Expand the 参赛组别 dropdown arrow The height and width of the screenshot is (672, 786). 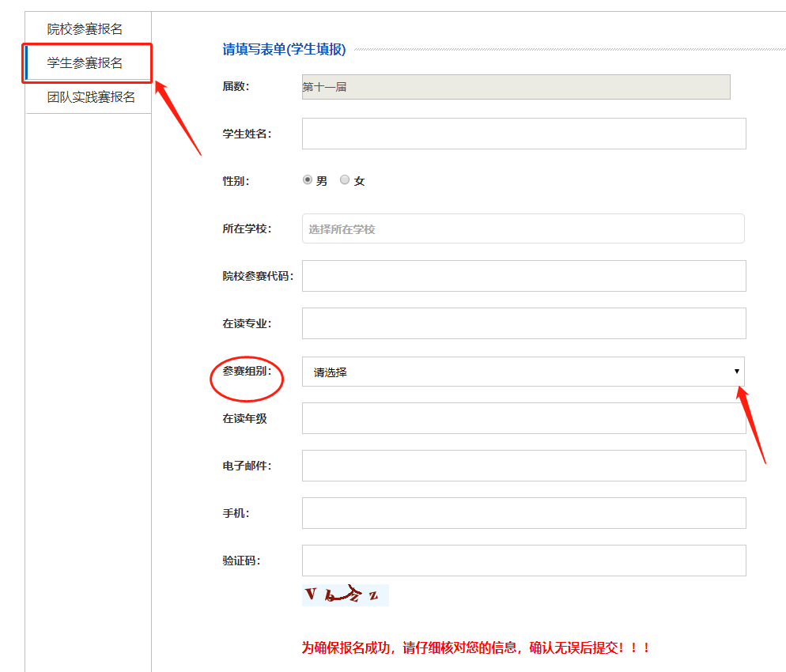point(736,371)
